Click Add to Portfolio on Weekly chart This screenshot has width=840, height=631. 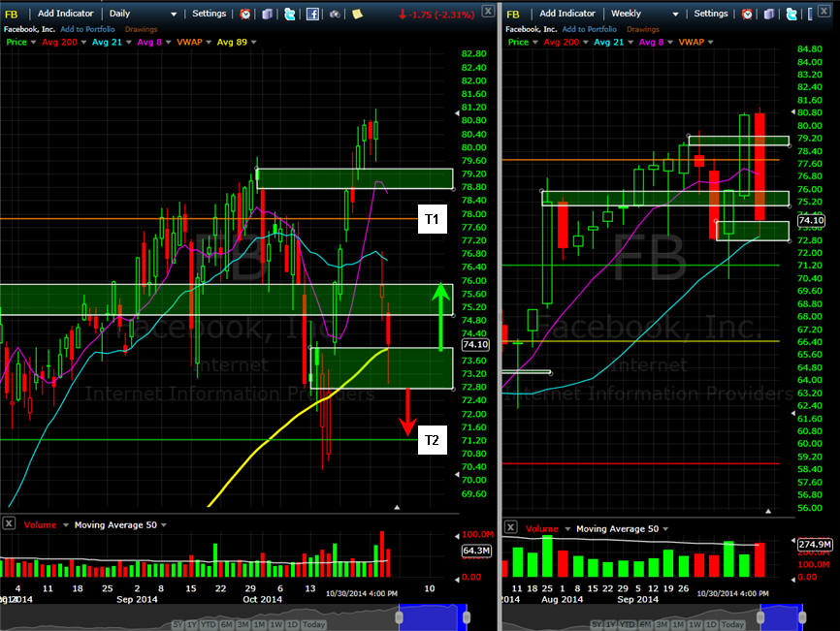tap(590, 29)
